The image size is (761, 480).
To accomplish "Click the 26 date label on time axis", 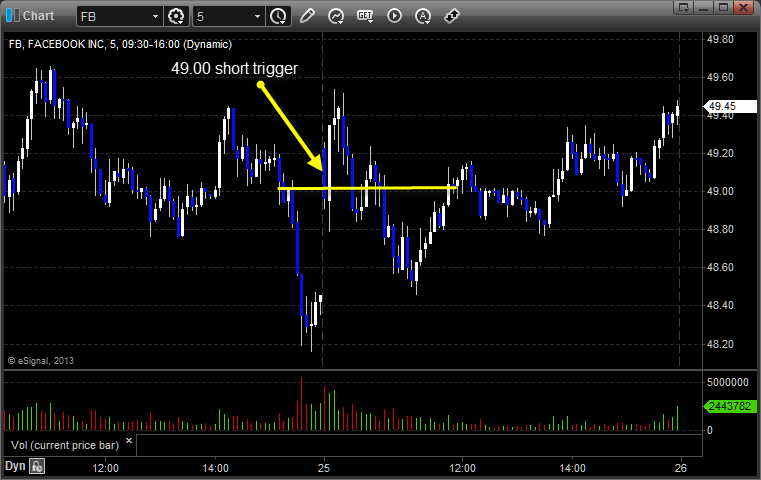I will (x=681, y=468).
